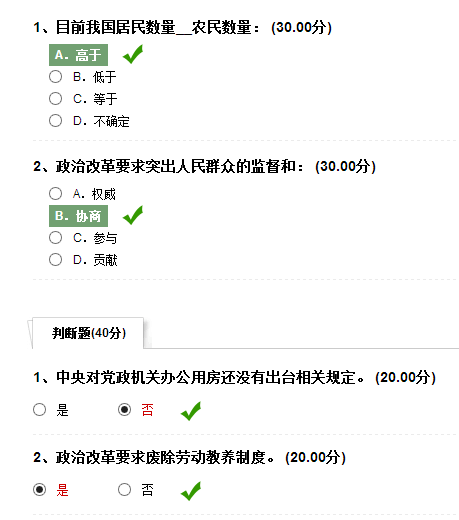Viewport: 459px width, 520px height.
Task: Select 是 for the 办公用房 question
Action: click(x=39, y=409)
